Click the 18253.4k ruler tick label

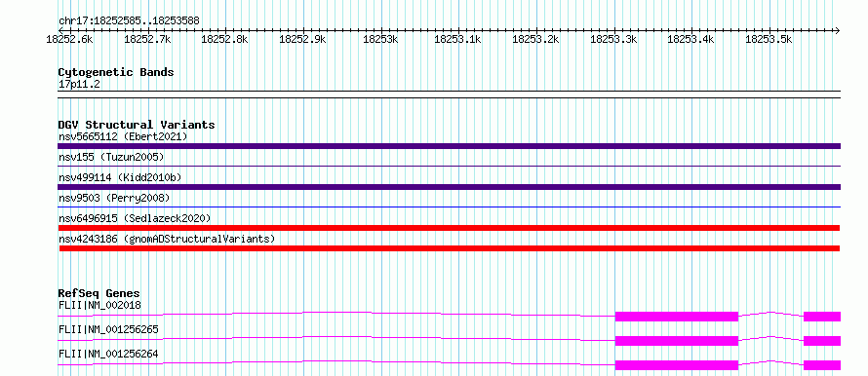[691, 39]
